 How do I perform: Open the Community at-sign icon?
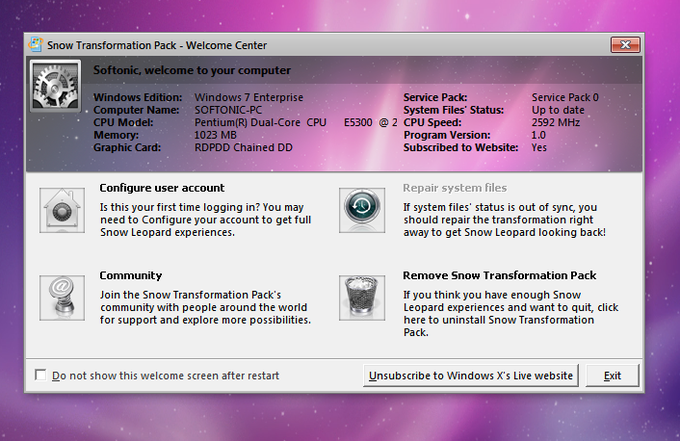[x=62, y=298]
